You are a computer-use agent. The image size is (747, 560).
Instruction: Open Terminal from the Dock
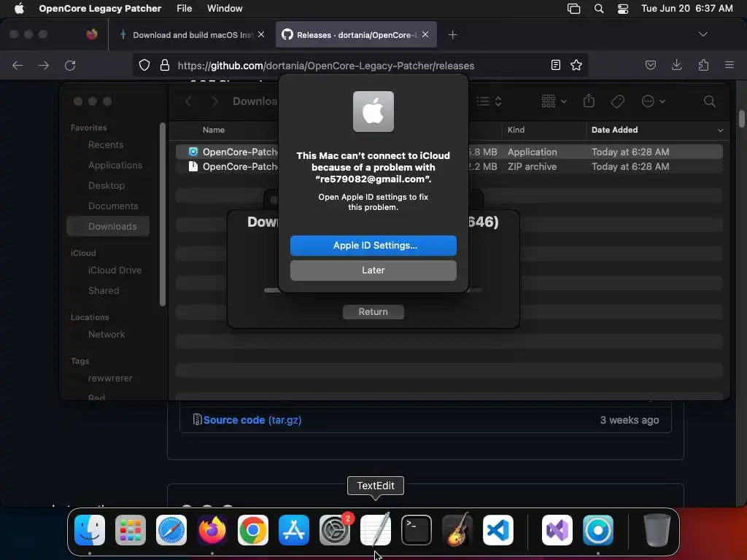(417, 530)
